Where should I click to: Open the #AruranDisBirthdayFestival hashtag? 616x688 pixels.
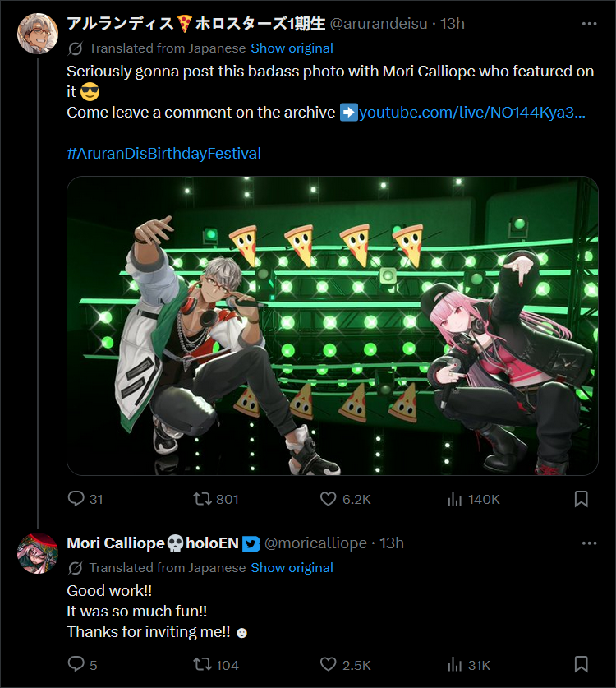163,153
